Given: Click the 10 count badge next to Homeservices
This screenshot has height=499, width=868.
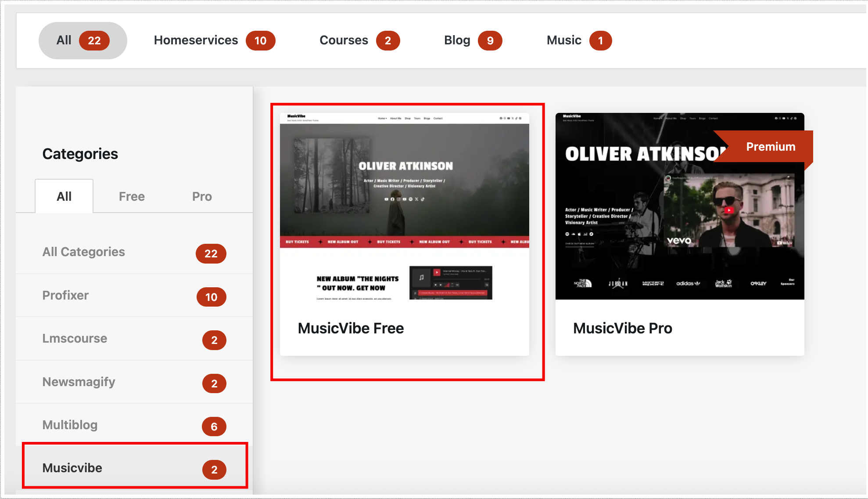Looking at the screenshot, I should [x=260, y=41].
